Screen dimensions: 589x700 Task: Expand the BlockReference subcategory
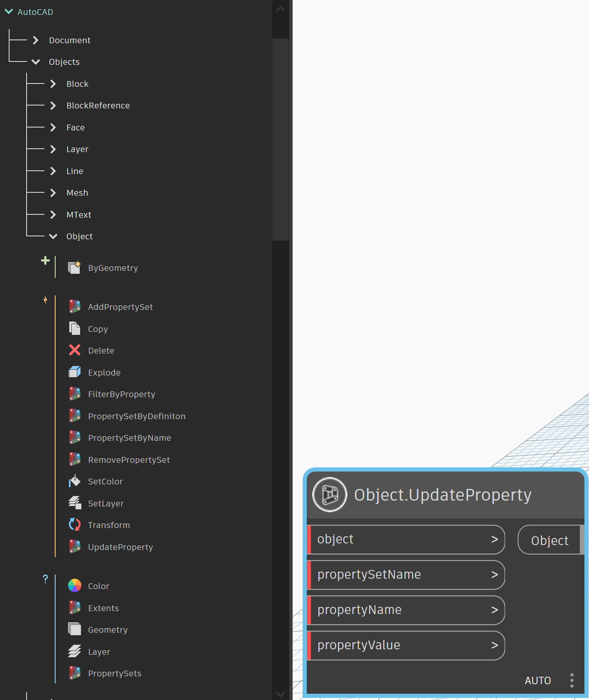tap(53, 106)
